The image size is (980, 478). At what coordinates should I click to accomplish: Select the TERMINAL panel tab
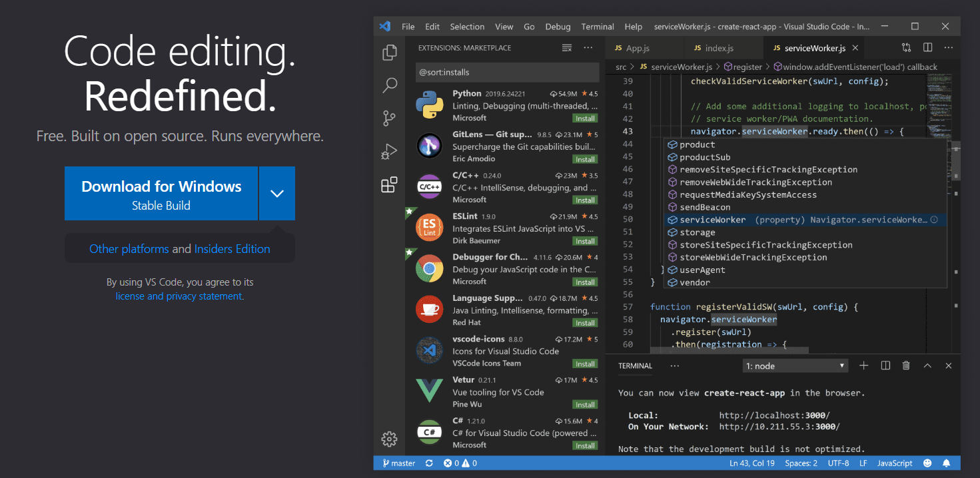[635, 366]
